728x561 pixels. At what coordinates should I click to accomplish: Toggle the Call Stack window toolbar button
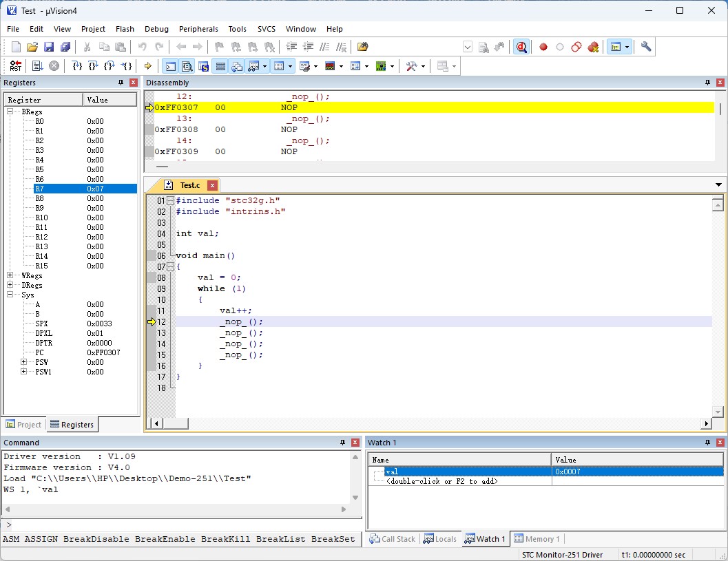click(237, 66)
